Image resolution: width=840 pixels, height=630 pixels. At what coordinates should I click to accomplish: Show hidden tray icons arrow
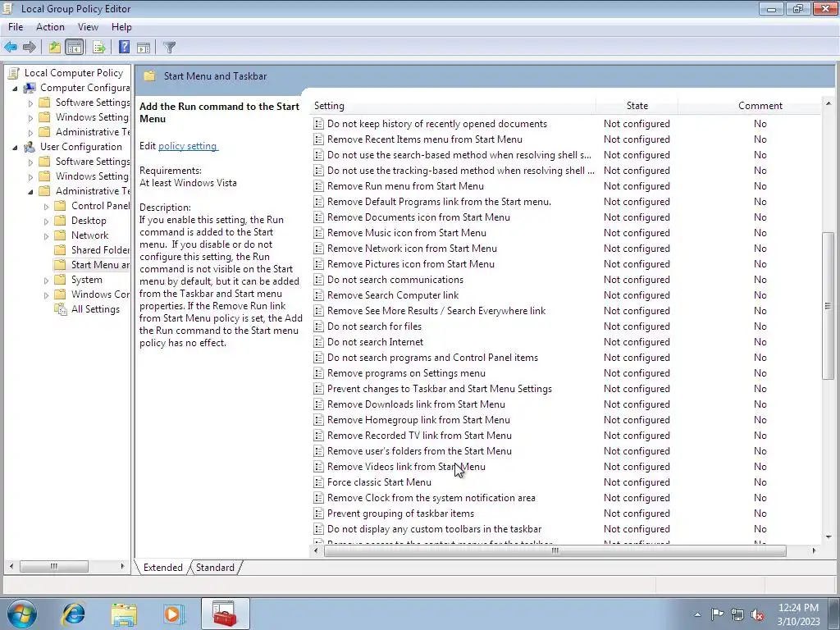tap(697, 614)
